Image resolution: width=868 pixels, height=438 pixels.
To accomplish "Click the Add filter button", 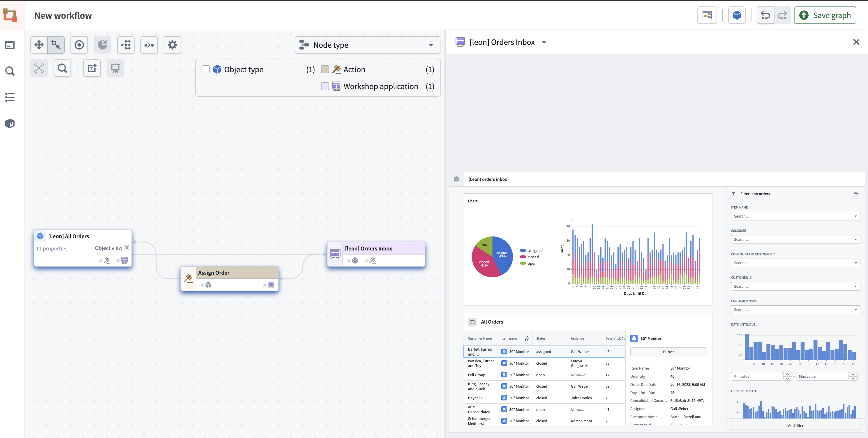I will [x=795, y=425].
